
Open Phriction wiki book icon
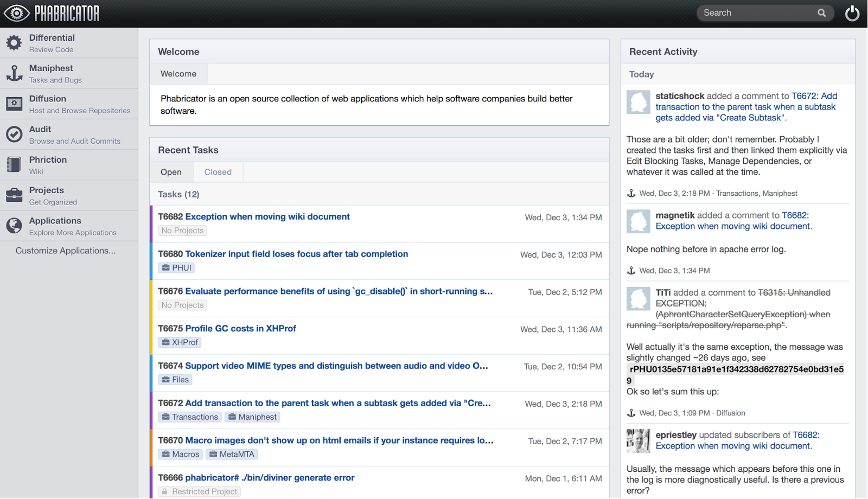coord(14,164)
